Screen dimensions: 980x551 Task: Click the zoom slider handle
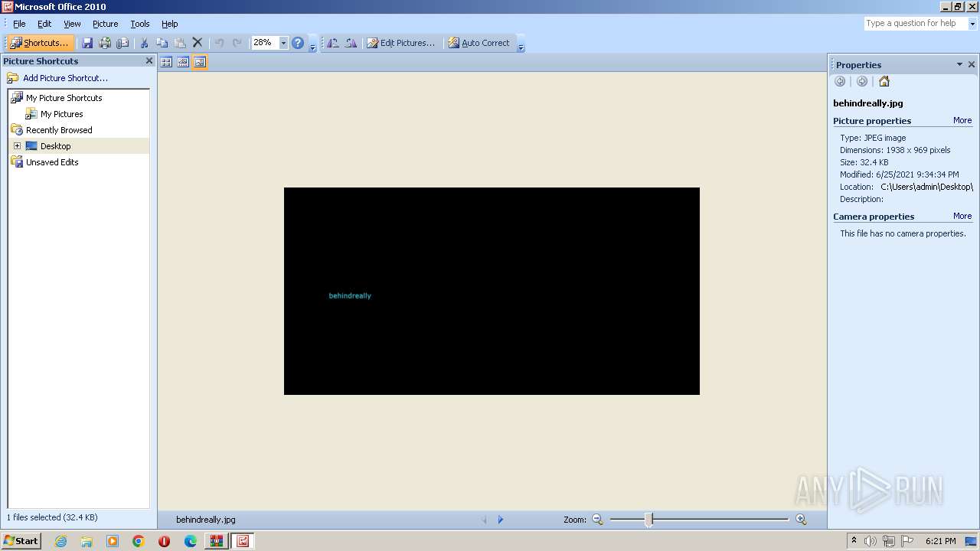(x=648, y=520)
